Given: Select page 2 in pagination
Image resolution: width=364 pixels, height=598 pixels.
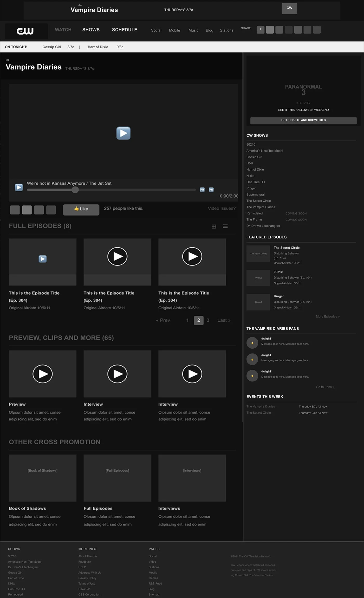Looking at the screenshot, I should [x=199, y=320].
